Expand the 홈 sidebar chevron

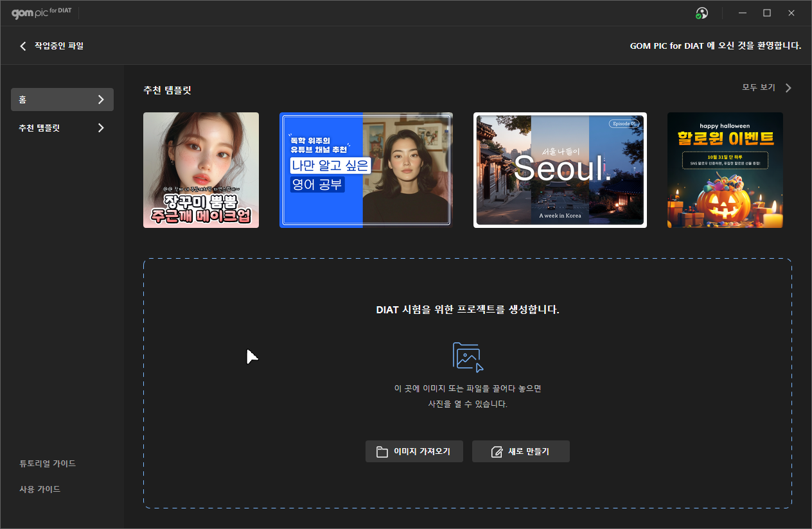(101, 100)
